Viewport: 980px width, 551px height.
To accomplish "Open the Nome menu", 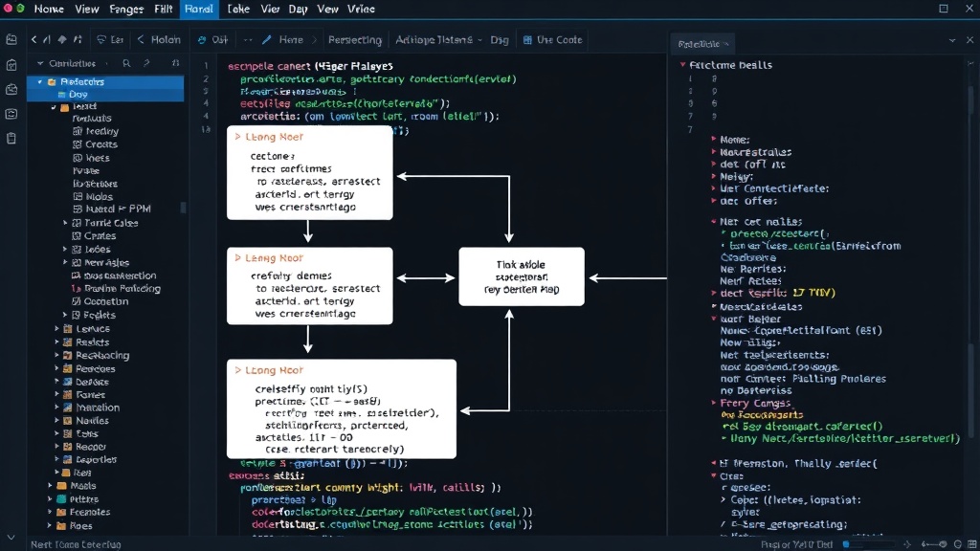I will pyautogui.click(x=49, y=9).
